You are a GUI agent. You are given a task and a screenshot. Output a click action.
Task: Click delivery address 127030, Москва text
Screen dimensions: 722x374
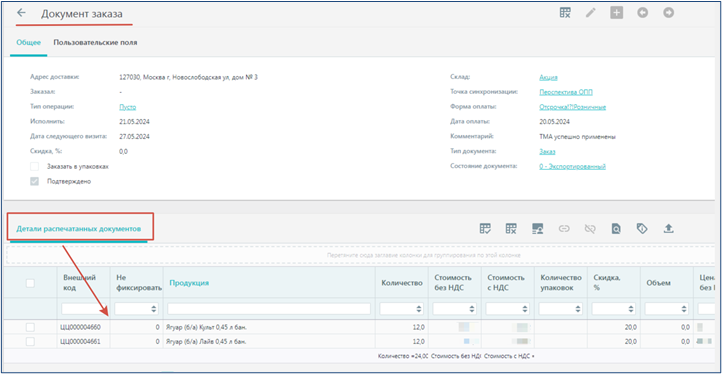point(188,77)
